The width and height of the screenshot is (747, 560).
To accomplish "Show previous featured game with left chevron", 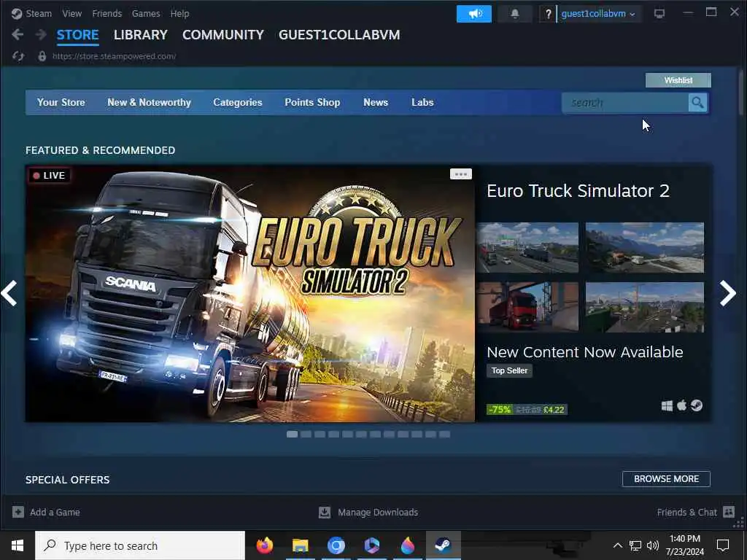I will pyautogui.click(x=9, y=293).
